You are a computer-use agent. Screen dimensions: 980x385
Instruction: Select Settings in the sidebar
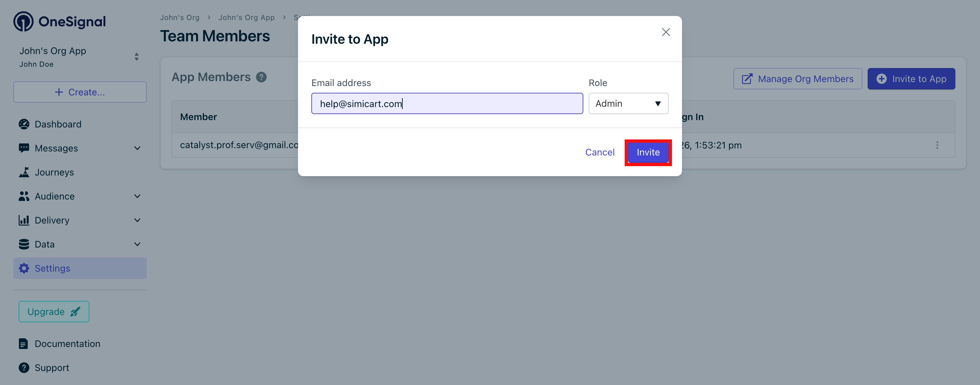coord(53,268)
